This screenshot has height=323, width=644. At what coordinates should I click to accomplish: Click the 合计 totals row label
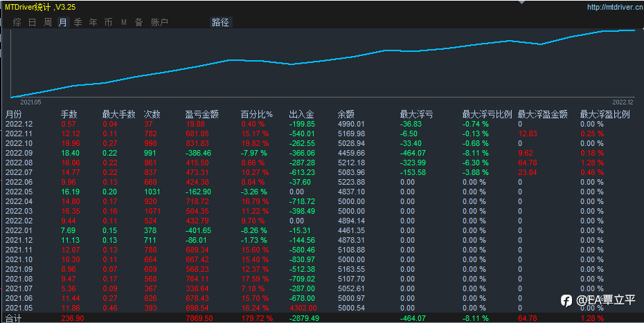click(x=13, y=318)
